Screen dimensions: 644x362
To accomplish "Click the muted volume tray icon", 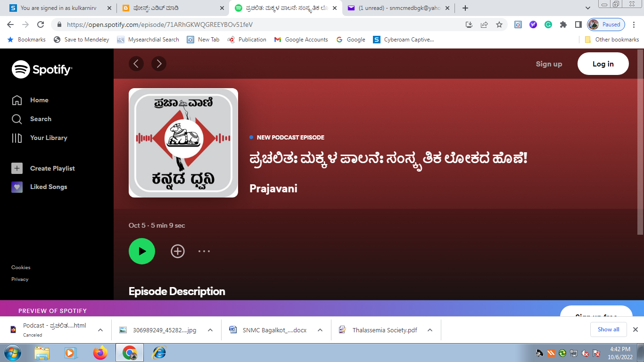I will 585,353.
